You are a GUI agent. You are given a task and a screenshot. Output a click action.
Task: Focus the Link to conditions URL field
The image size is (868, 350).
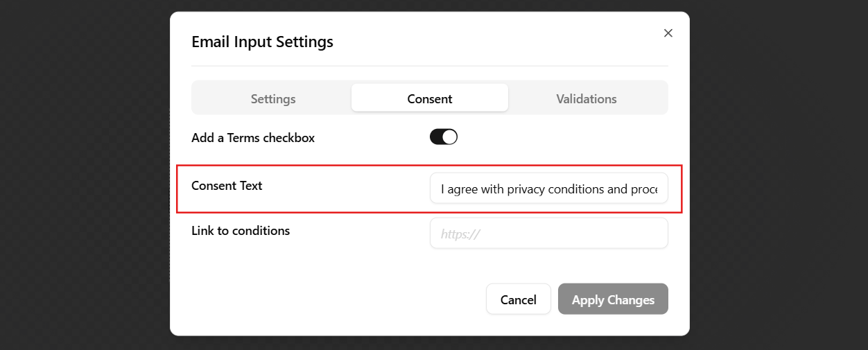point(548,234)
